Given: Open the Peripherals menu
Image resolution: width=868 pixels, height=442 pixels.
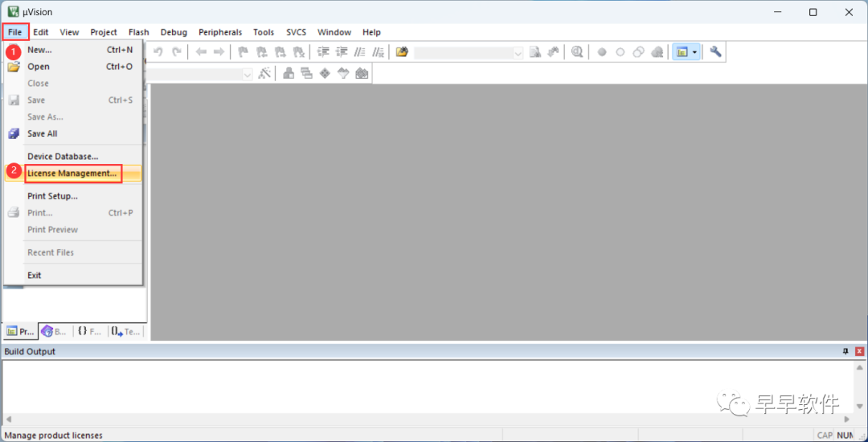Looking at the screenshot, I should (220, 32).
